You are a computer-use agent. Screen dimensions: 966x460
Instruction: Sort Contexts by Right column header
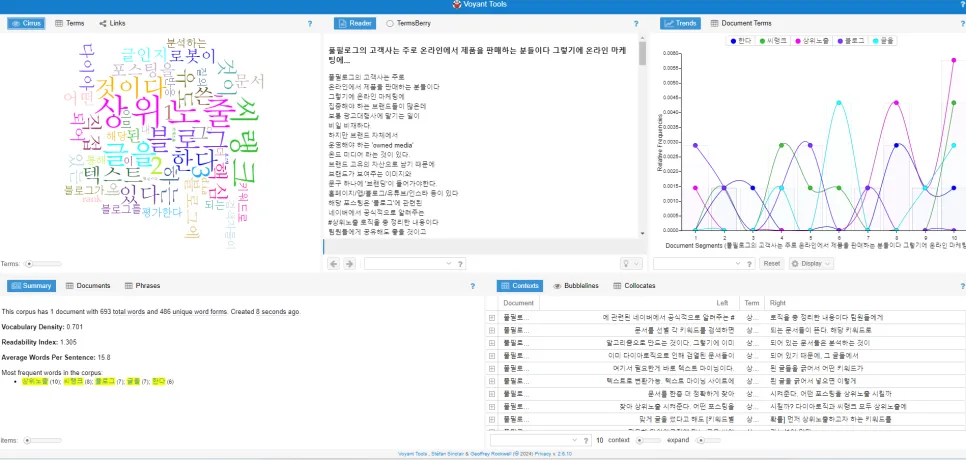[865, 303]
